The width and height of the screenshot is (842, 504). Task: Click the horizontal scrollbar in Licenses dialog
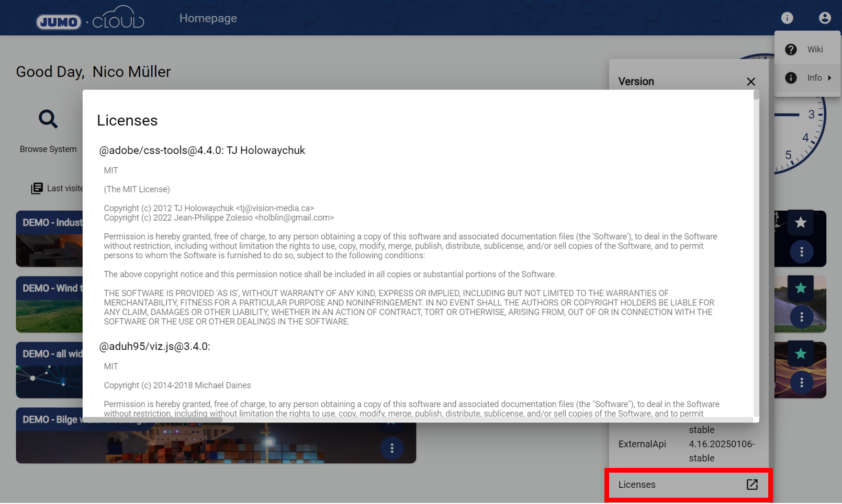[157, 419]
